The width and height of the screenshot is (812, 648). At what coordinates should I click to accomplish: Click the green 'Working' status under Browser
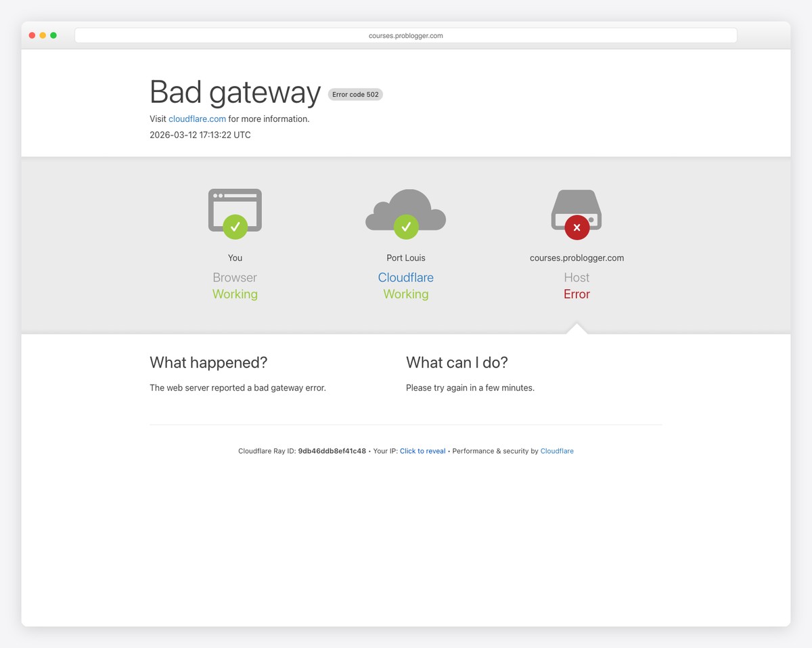[x=235, y=295]
